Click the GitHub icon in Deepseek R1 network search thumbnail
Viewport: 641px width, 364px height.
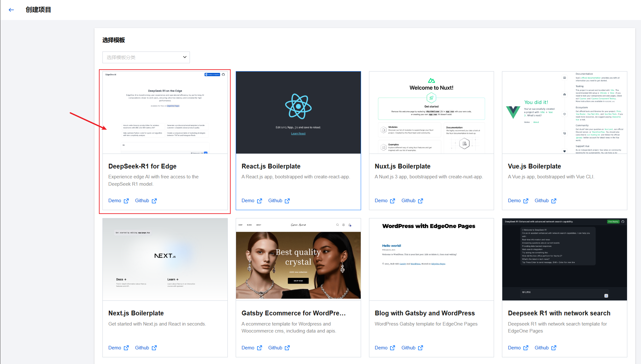[x=623, y=222]
